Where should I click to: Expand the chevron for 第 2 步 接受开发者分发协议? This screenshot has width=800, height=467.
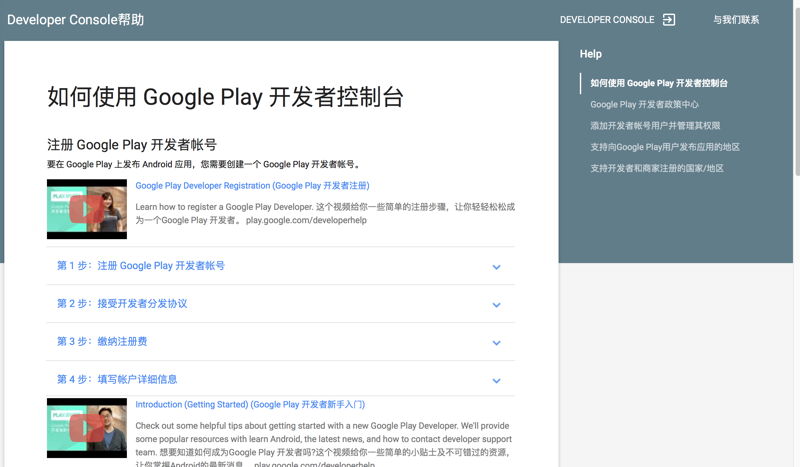pyautogui.click(x=496, y=305)
